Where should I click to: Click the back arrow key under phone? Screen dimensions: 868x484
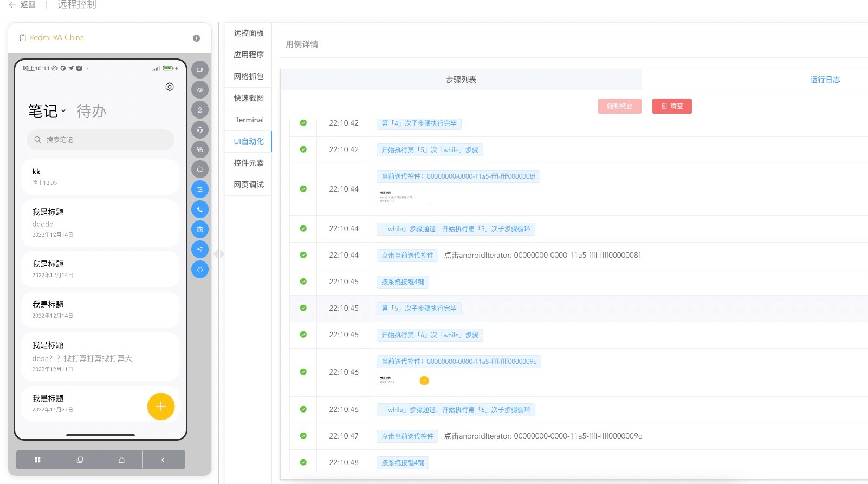[x=164, y=460]
